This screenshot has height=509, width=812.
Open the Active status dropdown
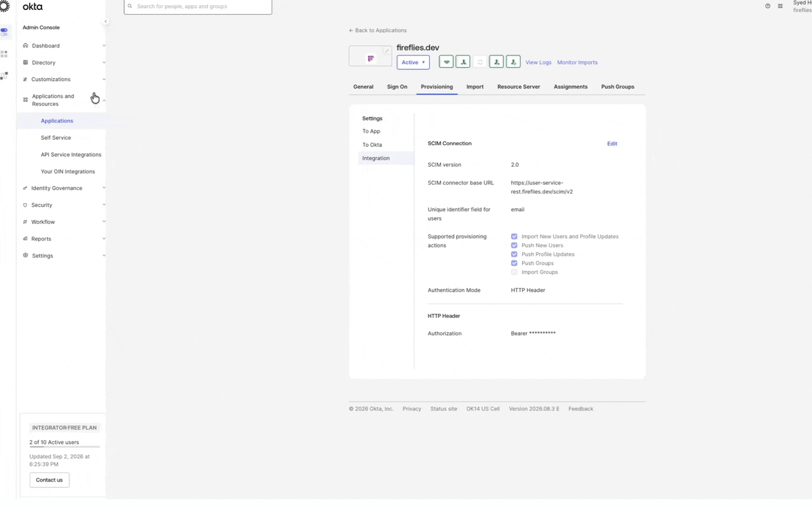pyautogui.click(x=413, y=63)
